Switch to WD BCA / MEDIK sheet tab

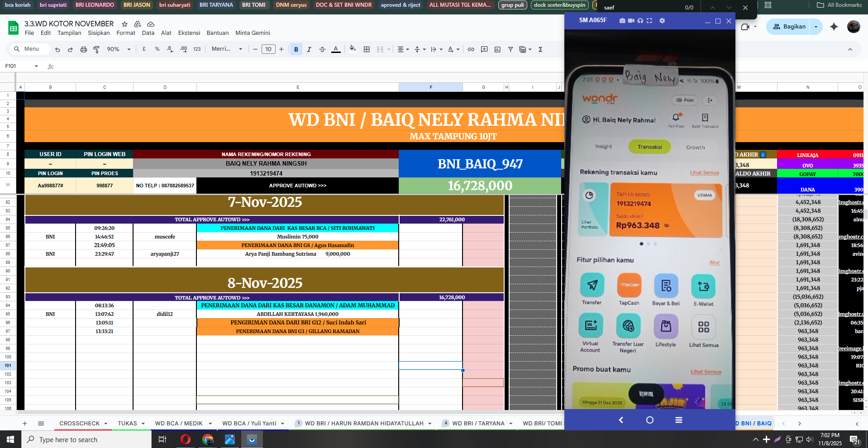(x=179, y=424)
